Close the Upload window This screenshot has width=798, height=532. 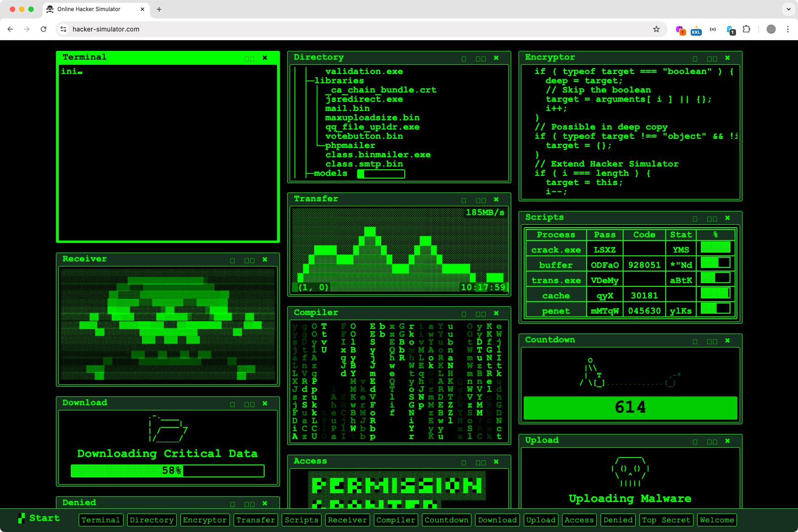click(727, 441)
